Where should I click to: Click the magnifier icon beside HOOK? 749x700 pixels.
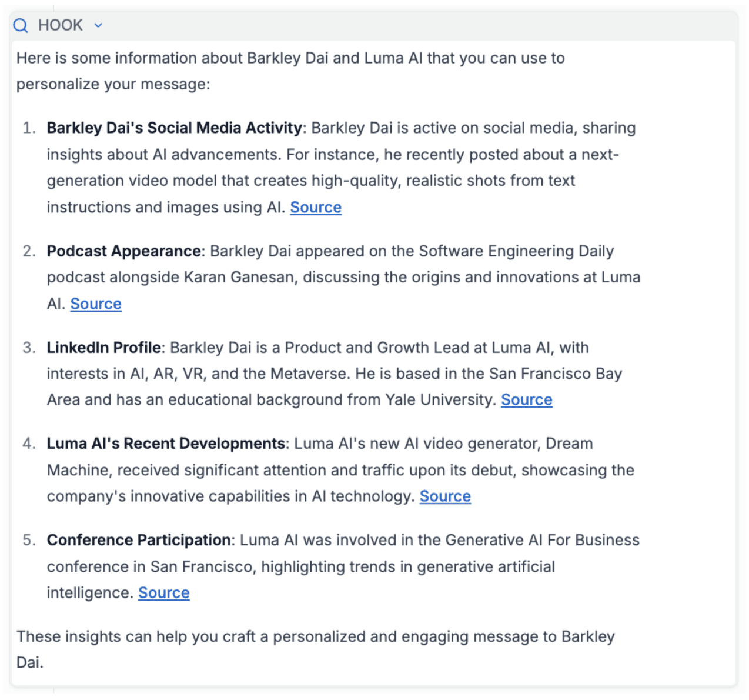point(21,25)
